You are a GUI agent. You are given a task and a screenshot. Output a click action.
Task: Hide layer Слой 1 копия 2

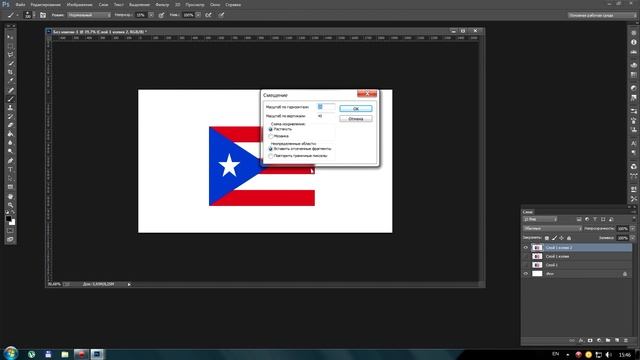coord(526,247)
